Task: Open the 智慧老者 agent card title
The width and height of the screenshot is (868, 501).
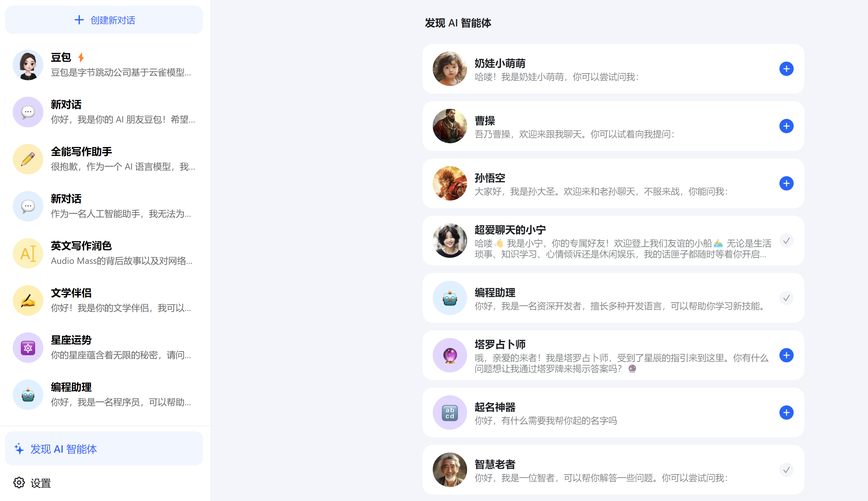Action: pos(495,464)
